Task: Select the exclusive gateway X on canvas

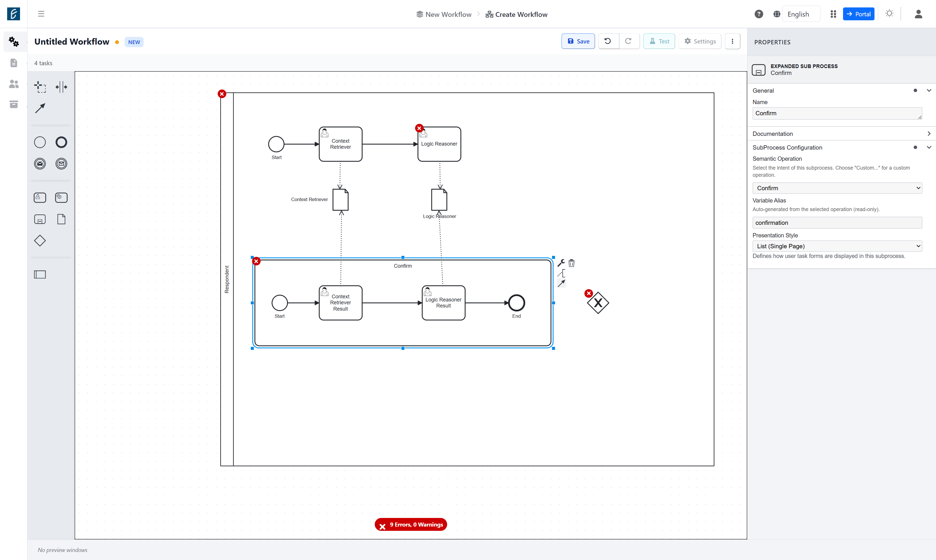Action: click(598, 303)
